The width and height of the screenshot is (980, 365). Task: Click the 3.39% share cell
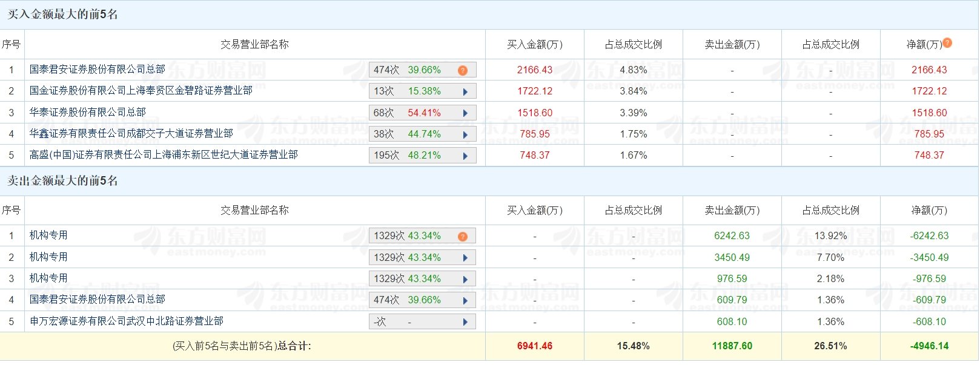pyautogui.click(x=634, y=113)
